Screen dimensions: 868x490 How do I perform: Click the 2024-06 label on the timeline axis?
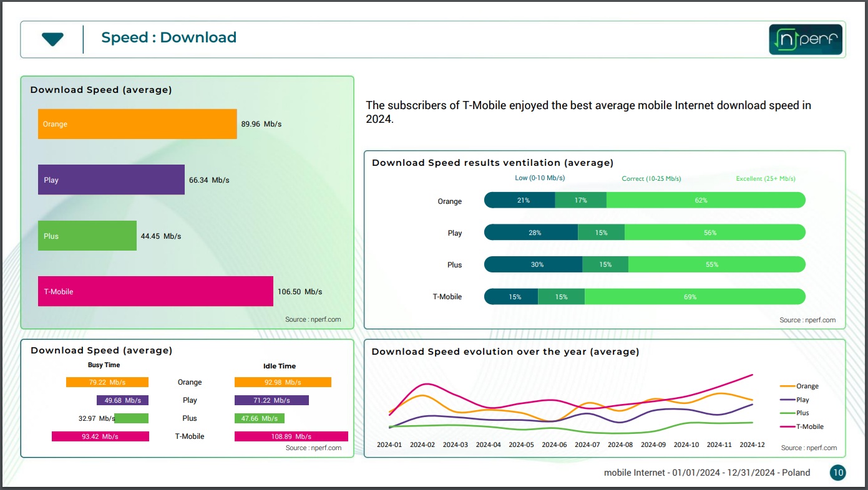pyautogui.click(x=553, y=445)
